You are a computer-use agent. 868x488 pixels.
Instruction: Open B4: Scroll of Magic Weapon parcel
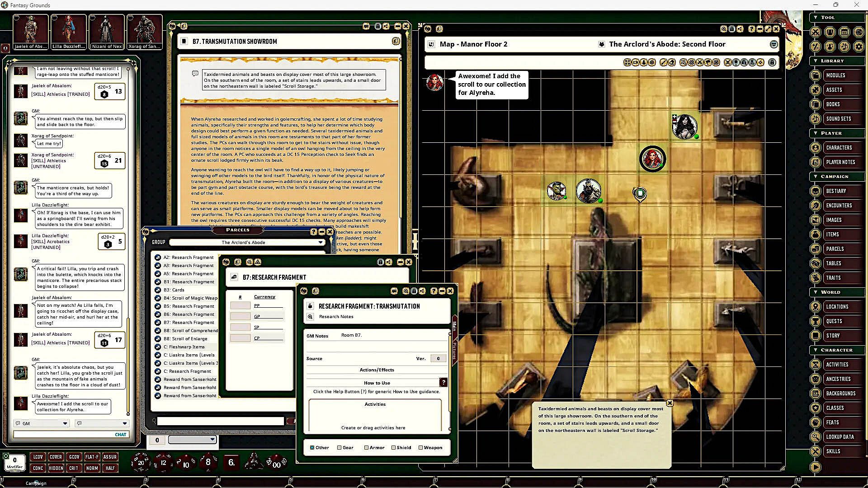[x=186, y=298]
